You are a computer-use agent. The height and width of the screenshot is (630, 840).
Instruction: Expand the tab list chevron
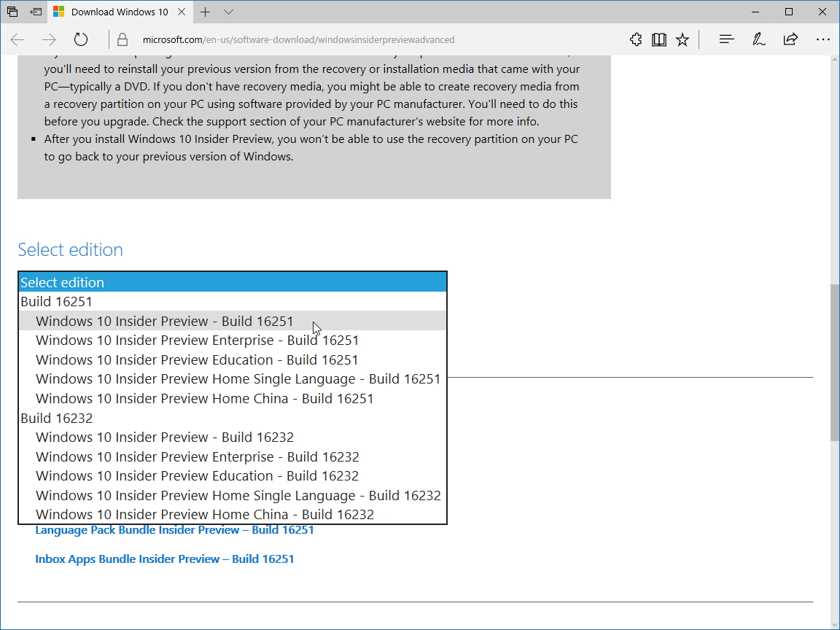(x=229, y=12)
